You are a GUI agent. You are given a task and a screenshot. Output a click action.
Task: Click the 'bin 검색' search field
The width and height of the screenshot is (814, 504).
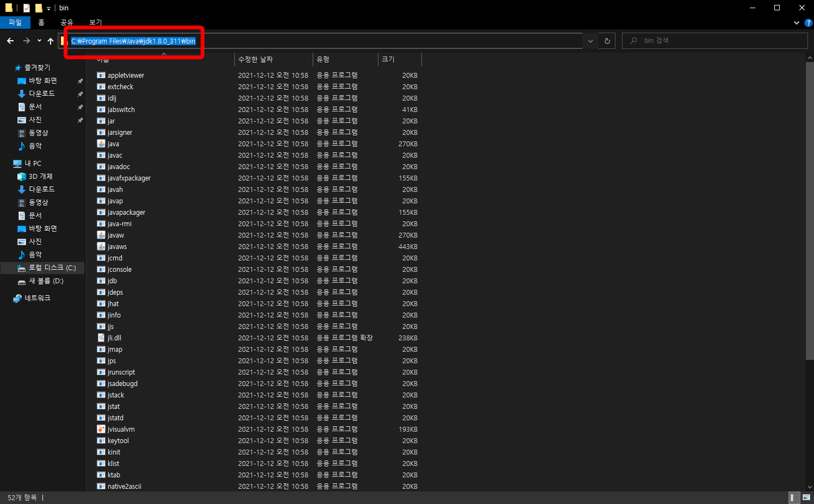714,41
